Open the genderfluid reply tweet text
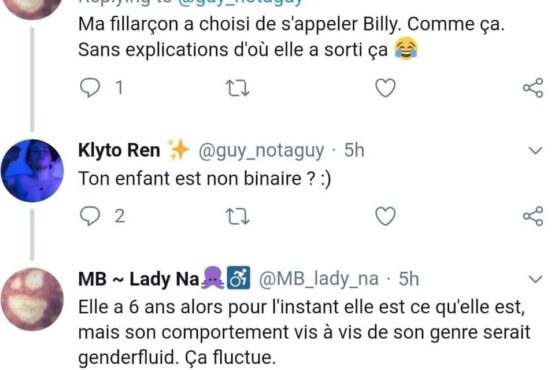Image resolution: width=555 pixels, height=370 pixels. [x=304, y=332]
